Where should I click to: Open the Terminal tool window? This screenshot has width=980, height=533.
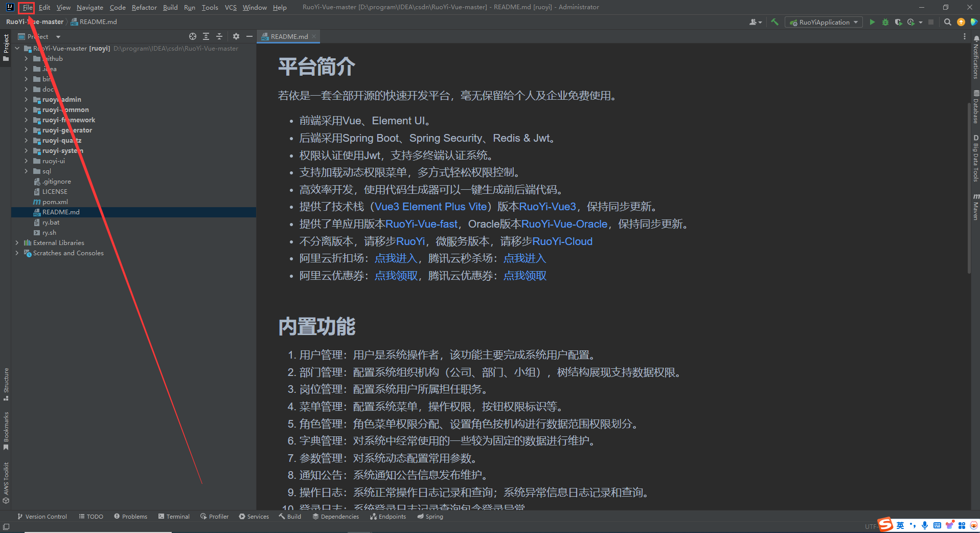pyautogui.click(x=174, y=517)
